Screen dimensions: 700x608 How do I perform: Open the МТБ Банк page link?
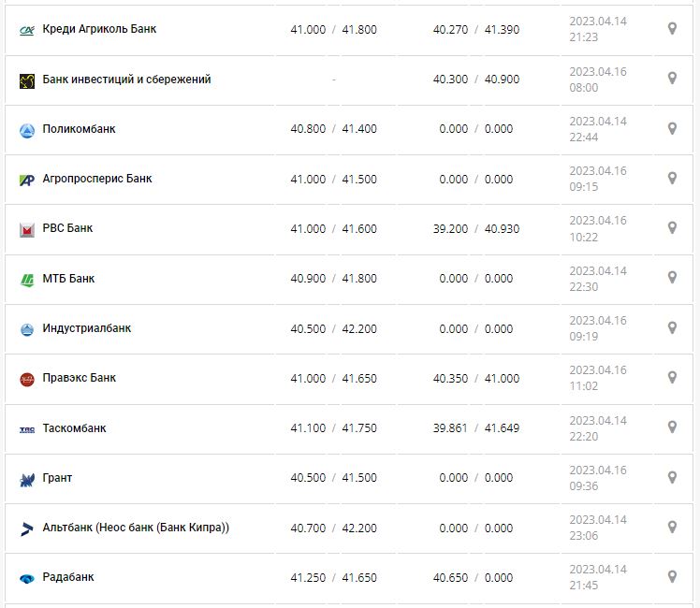pos(69,279)
